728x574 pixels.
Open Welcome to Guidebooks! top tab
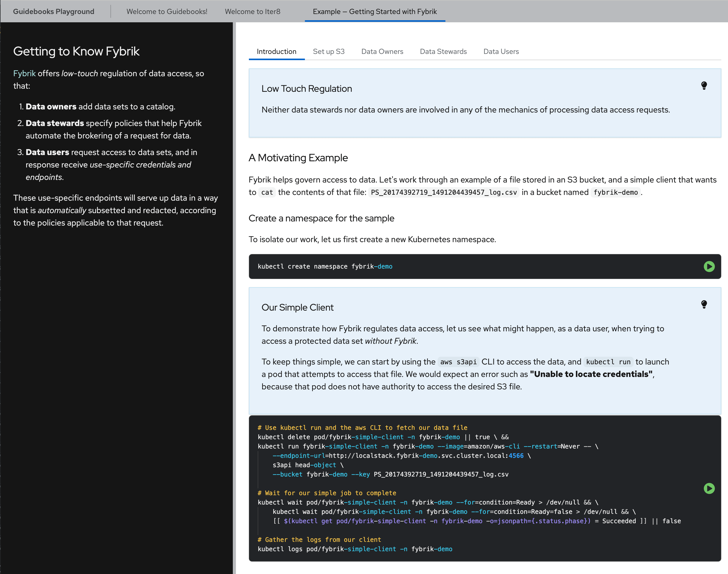point(167,11)
